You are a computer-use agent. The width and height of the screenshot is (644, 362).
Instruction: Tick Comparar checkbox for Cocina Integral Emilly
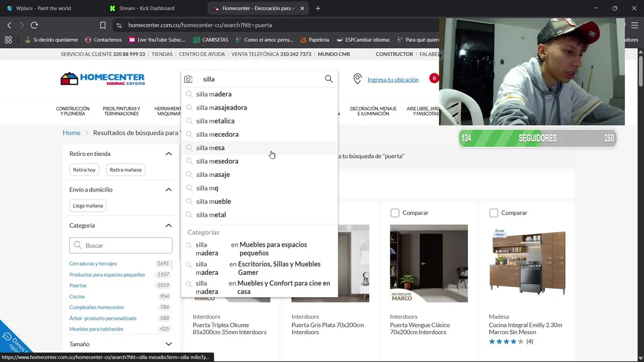[x=494, y=213]
